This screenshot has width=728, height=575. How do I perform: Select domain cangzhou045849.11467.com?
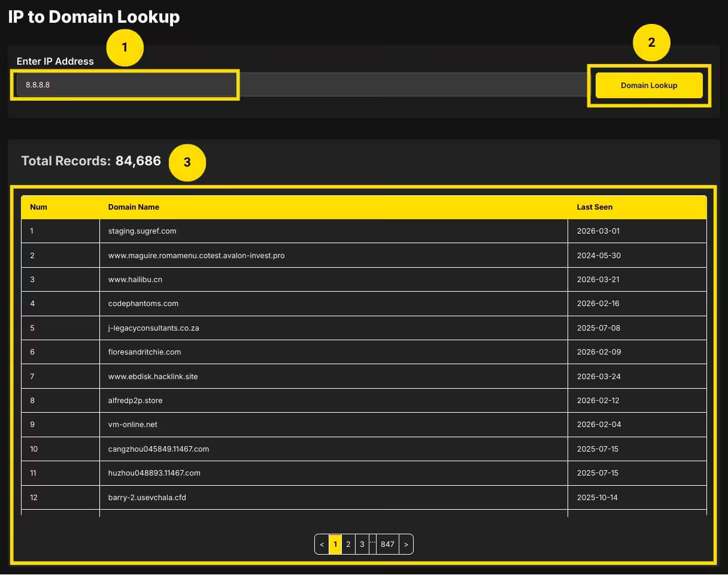pos(159,449)
